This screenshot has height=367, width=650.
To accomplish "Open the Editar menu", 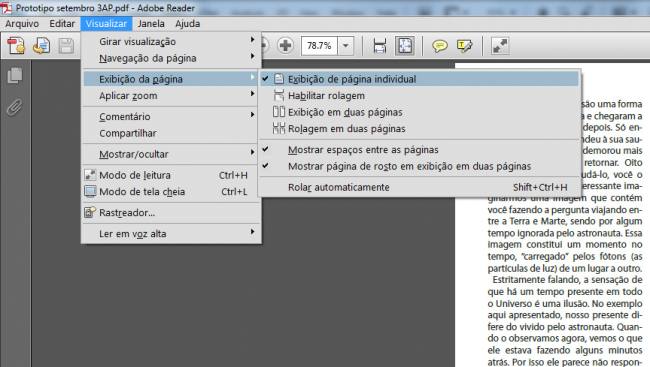I will point(62,24).
